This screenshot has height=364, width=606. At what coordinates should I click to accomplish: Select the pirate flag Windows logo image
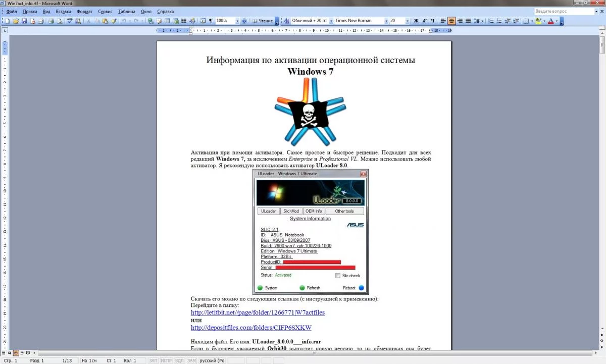click(x=311, y=112)
